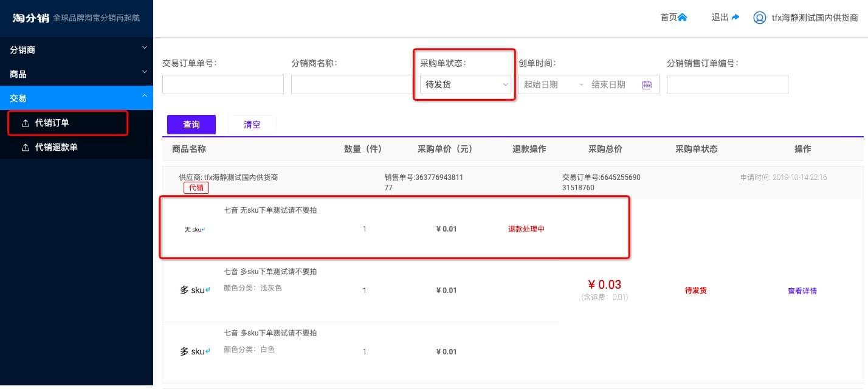Expand the 商品 sidebar menu

tap(77, 74)
